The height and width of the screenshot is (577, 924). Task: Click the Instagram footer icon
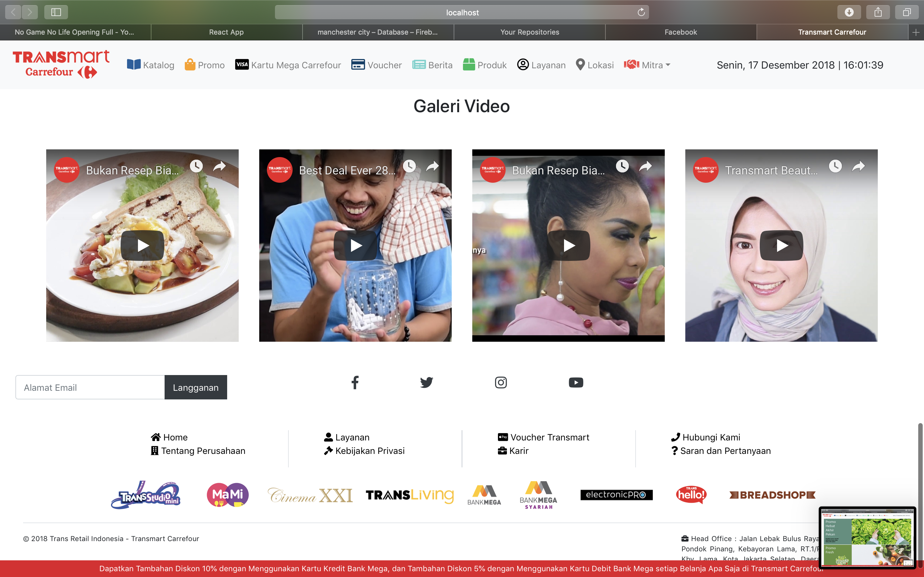pos(501,382)
